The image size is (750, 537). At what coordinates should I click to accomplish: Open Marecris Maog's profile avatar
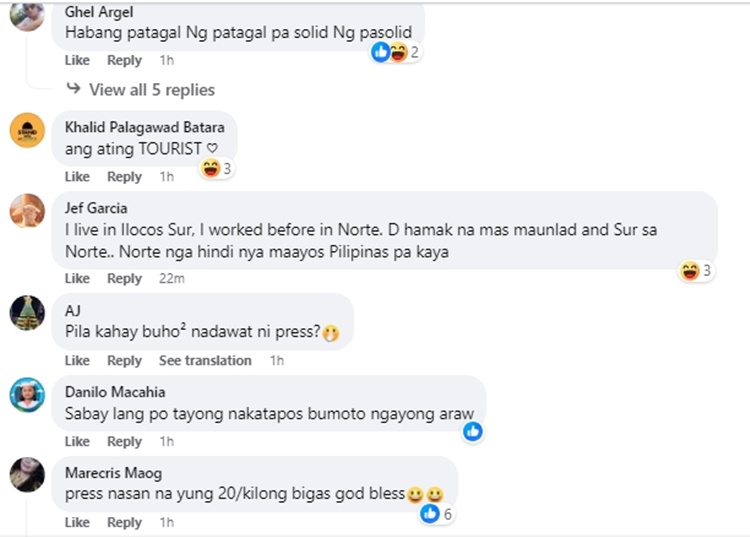click(27, 475)
